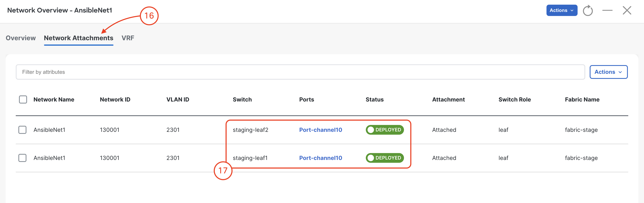This screenshot has height=203, width=644.
Task: Click AnsibleNet1 name in staging-leaf2 row
Action: [49, 130]
